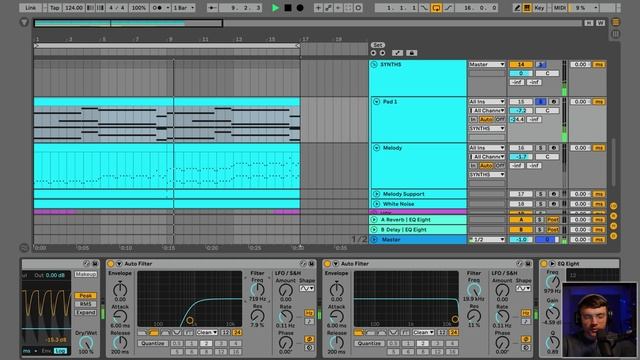Set Melody monitor to Off
This screenshot has width=640, height=360.
click(500, 166)
